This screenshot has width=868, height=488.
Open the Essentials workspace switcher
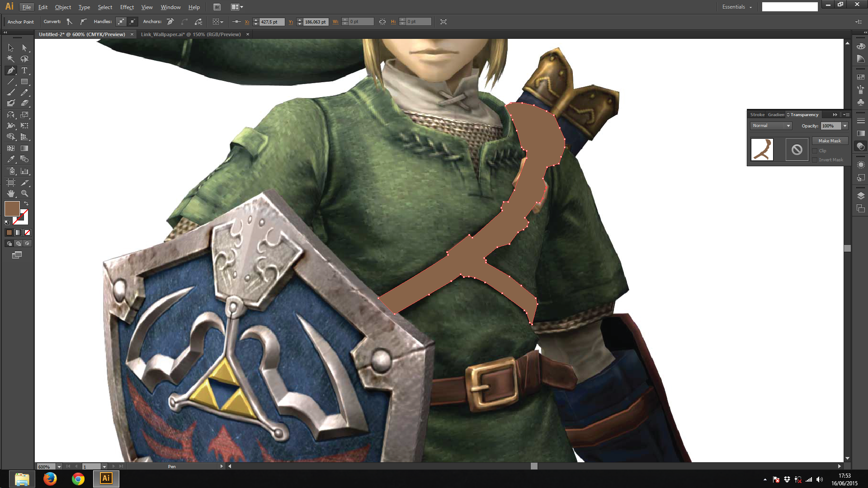click(737, 7)
